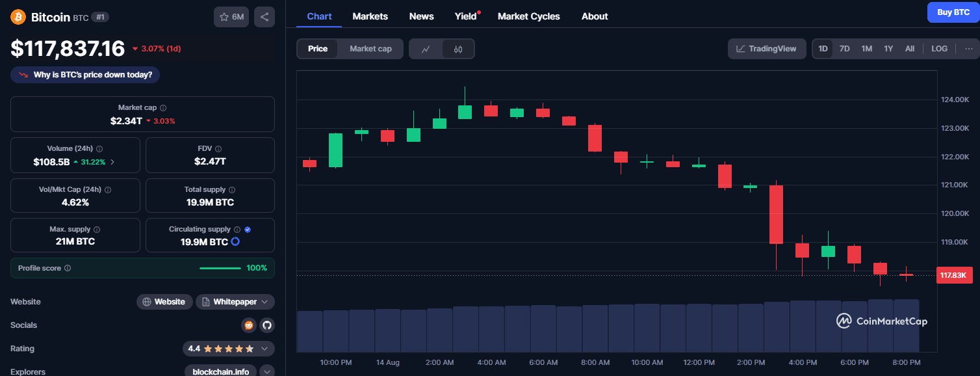Open the Market Cycles tab
Image resolution: width=980 pixels, height=376 pixels.
pyautogui.click(x=529, y=16)
